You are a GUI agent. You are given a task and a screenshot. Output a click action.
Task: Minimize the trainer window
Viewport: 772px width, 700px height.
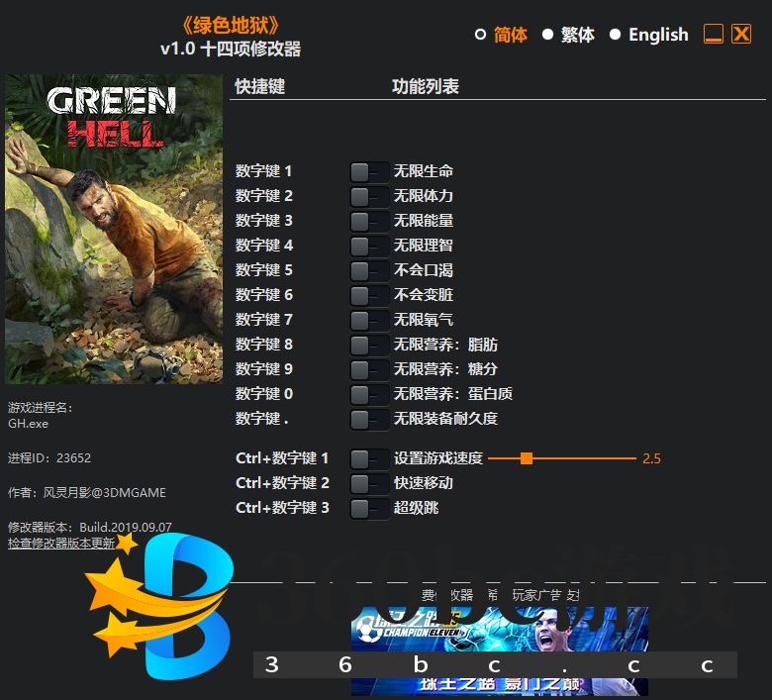tap(714, 34)
